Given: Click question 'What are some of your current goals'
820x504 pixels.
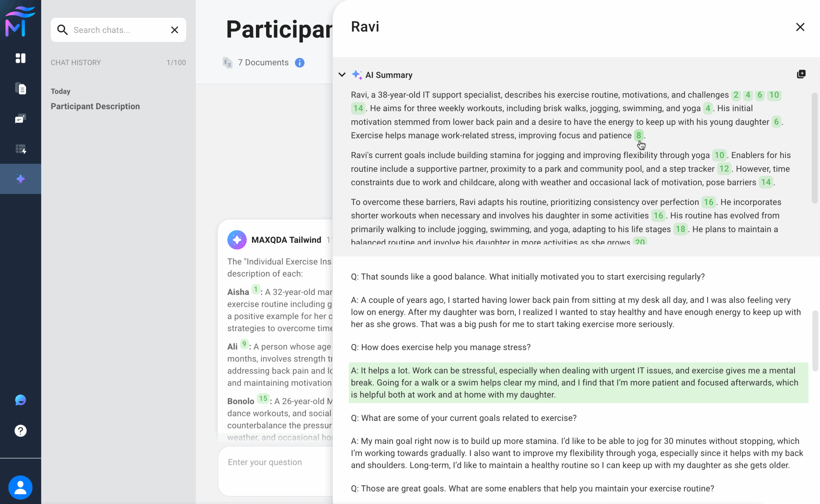Looking at the screenshot, I should [x=464, y=418].
